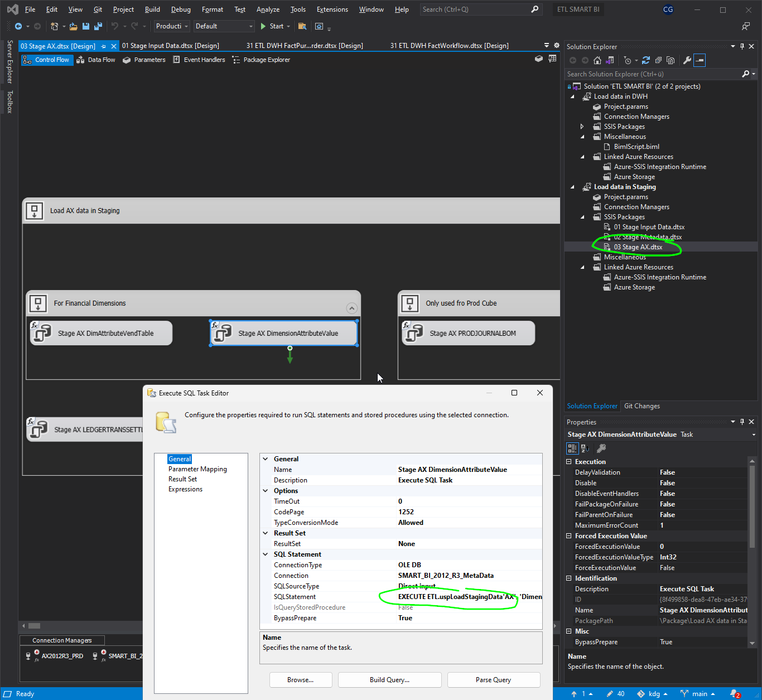Switch to the Git Changes tab

coord(642,406)
